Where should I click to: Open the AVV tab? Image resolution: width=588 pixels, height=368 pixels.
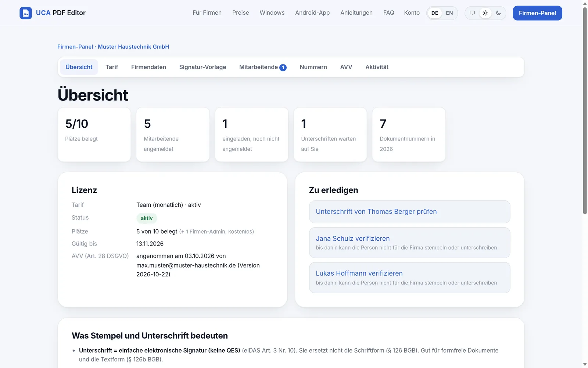coord(346,67)
